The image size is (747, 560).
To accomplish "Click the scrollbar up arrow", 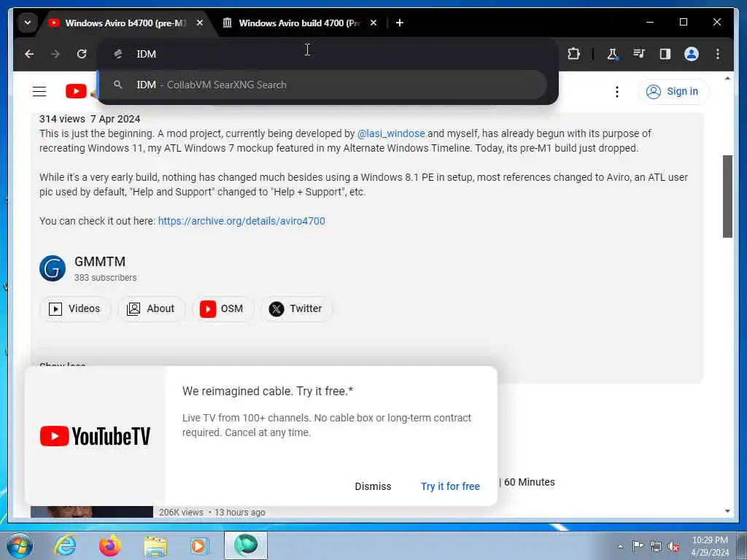I will [x=727, y=78].
